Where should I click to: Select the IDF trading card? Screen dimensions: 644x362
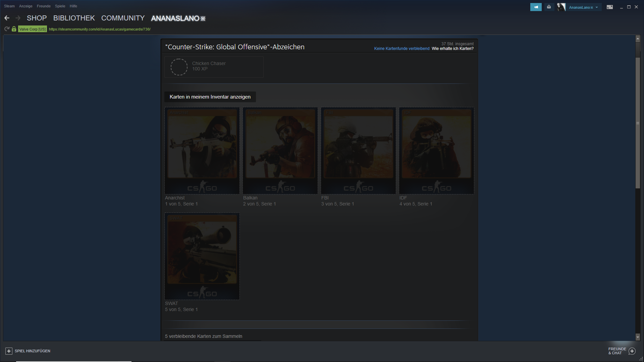click(x=436, y=150)
